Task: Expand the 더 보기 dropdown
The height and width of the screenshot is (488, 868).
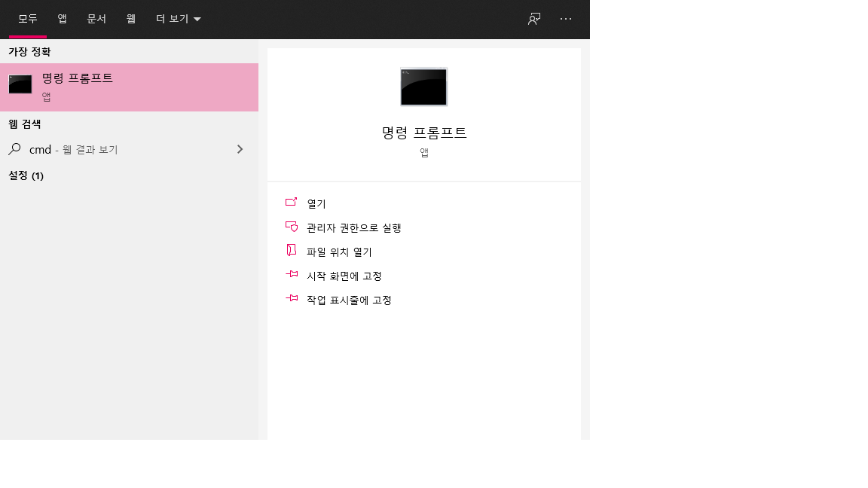Action: (x=179, y=19)
